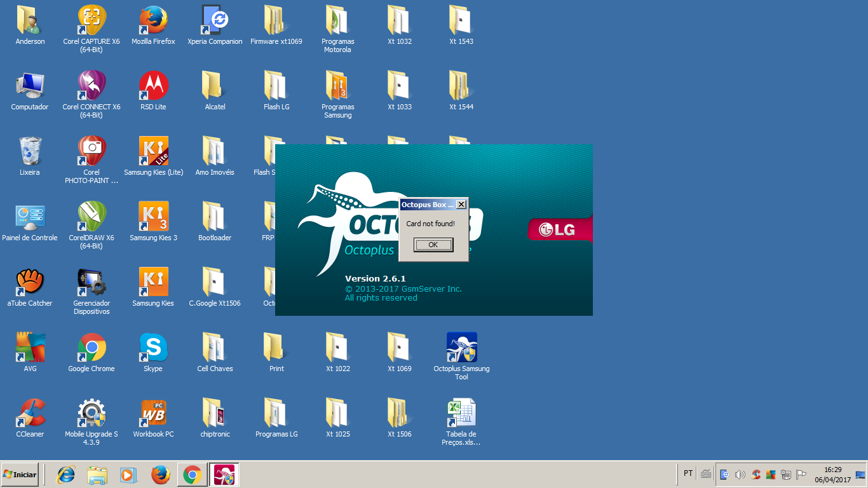Select the Google Chrome desktop shortcut
Viewport: 868px width, 488px height.
pyautogui.click(x=92, y=353)
